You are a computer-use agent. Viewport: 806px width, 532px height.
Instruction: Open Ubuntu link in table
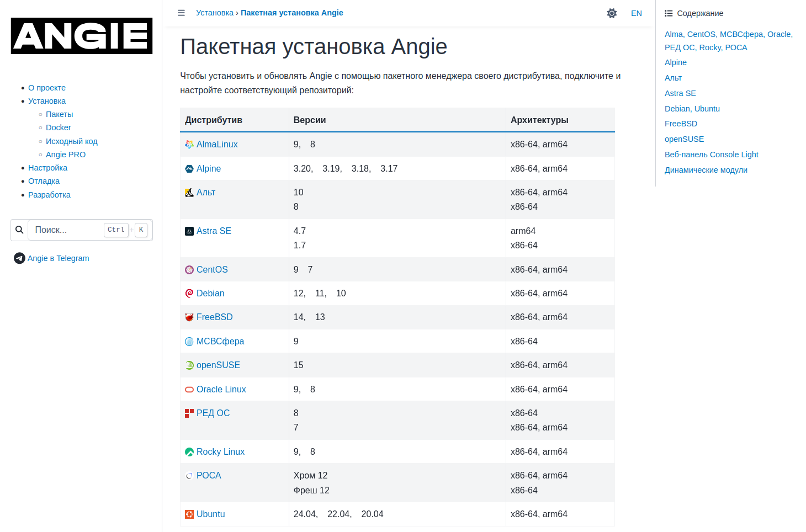211,514
